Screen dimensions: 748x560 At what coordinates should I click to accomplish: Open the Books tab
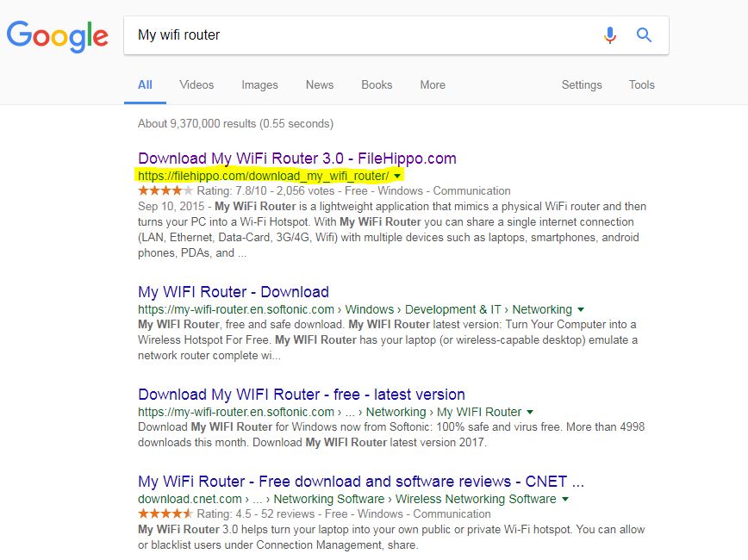[377, 85]
